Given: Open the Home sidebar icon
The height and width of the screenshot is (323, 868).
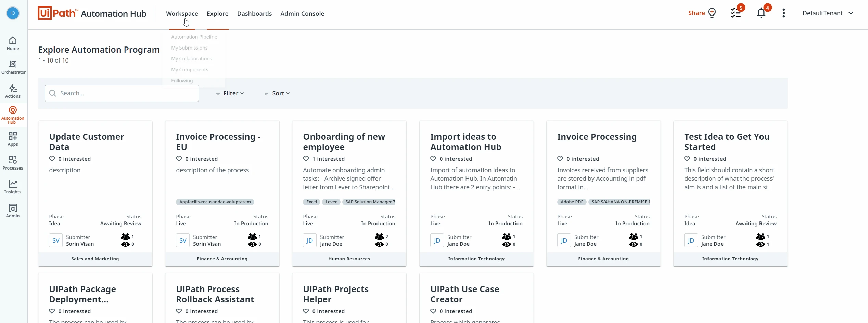Looking at the screenshot, I should point(13,43).
